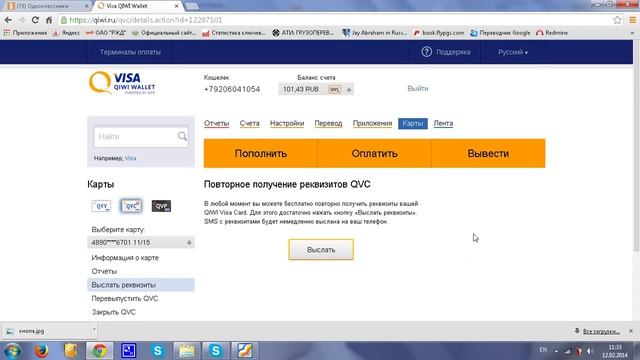This screenshot has width=640, height=360.
Task: Open Информация о карте in sidebar
Action: [x=125, y=258]
